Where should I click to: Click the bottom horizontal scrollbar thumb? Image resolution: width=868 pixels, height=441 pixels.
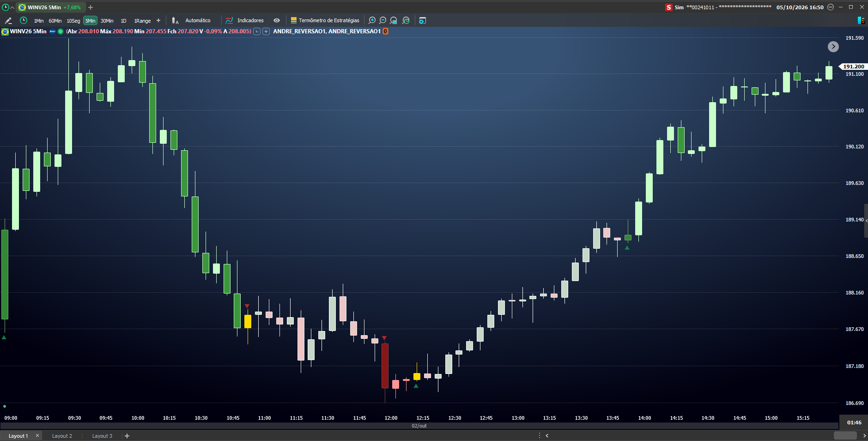click(x=845, y=435)
